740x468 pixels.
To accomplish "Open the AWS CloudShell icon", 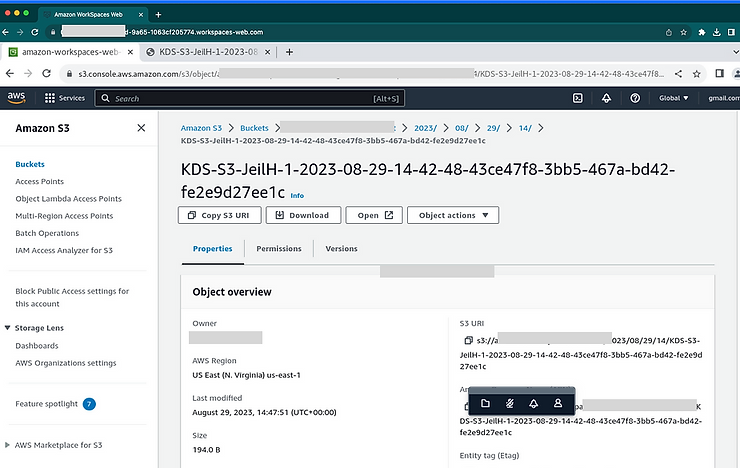I will click(x=578, y=98).
